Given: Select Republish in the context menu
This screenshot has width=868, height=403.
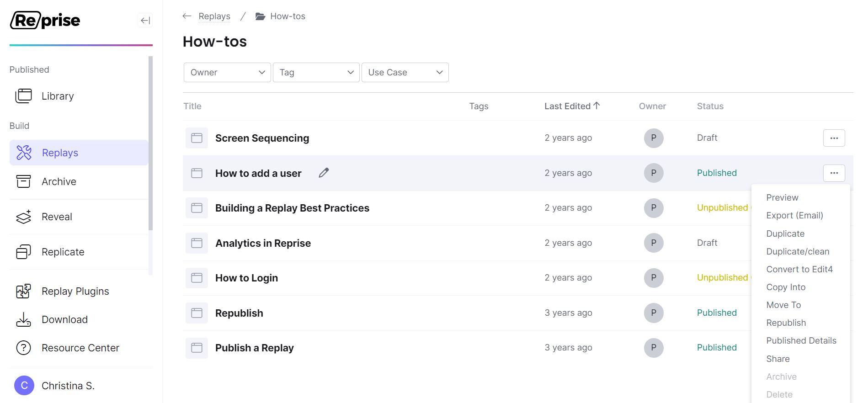Looking at the screenshot, I should point(786,323).
